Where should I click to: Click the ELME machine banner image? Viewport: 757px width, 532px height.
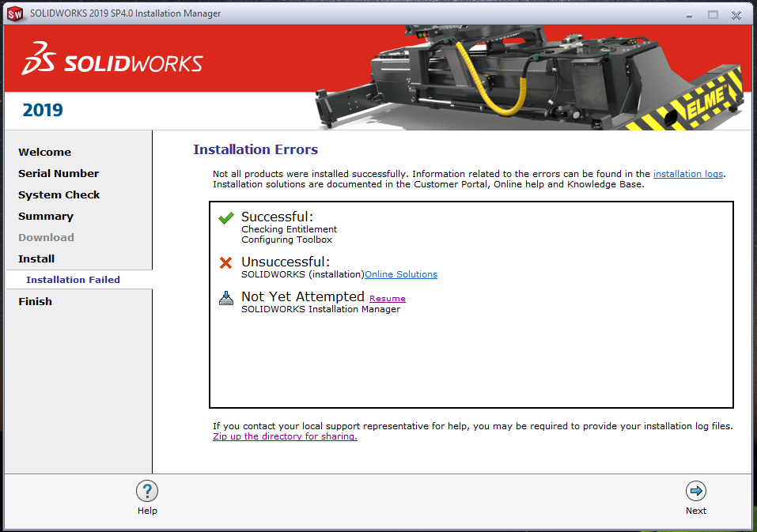point(528,77)
